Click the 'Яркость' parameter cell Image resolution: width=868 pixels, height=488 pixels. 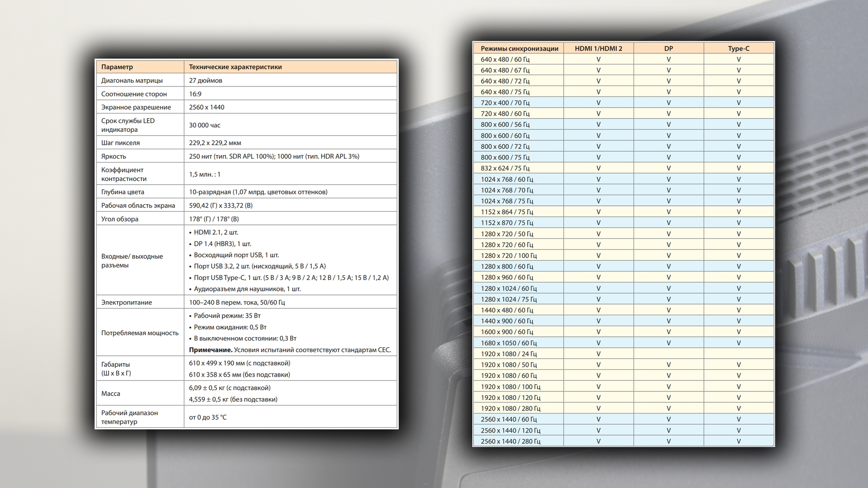114,156
